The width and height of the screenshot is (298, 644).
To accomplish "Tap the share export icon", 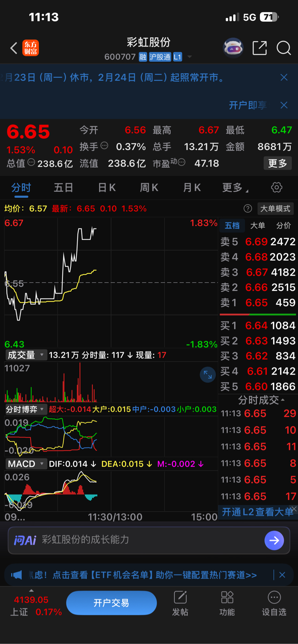I will 260,48.
